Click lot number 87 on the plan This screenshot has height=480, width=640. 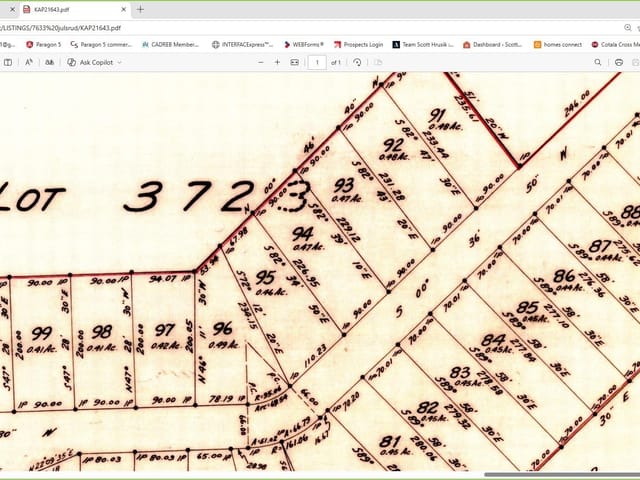(600, 247)
